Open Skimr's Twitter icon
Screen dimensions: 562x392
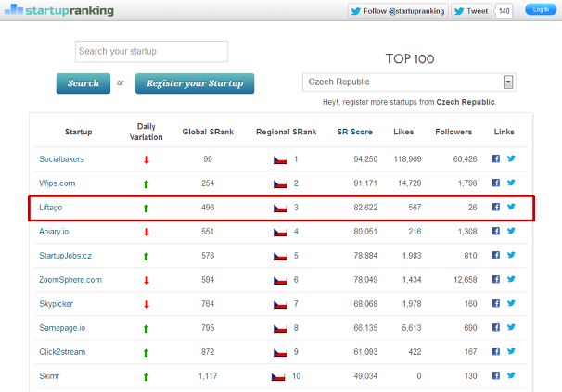(510, 376)
